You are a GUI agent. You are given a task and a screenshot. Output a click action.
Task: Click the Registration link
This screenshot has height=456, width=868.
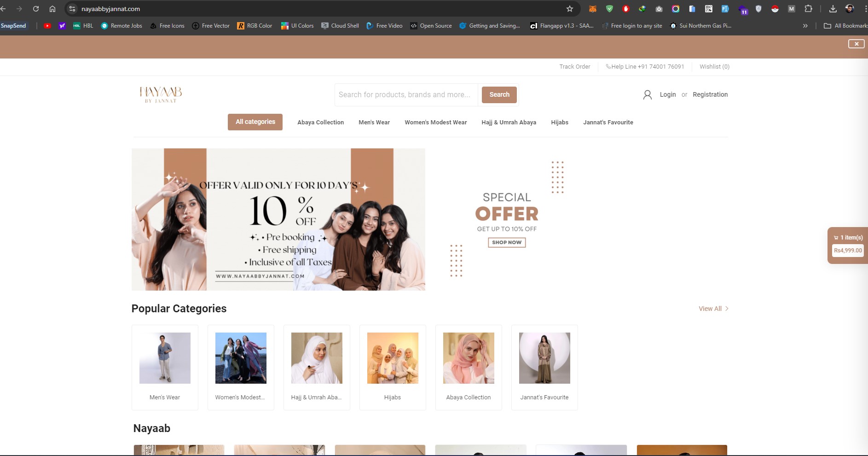[x=710, y=94]
